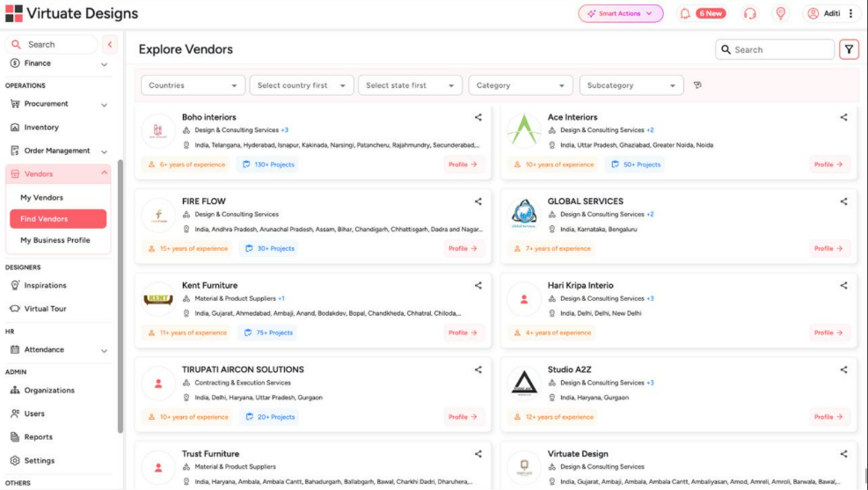This screenshot has width=868, height=490.
Task: Open the Smart Actions dropdown
Action: click(x=621, y=13)
